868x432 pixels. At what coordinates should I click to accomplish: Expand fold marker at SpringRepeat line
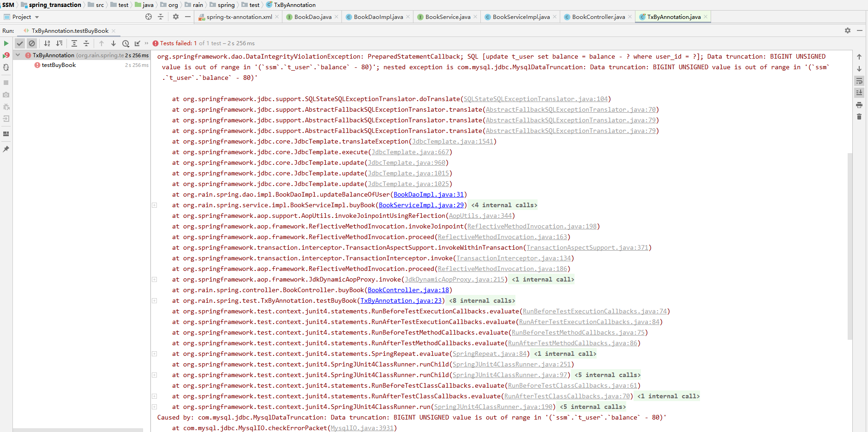(x=155, y=354)
